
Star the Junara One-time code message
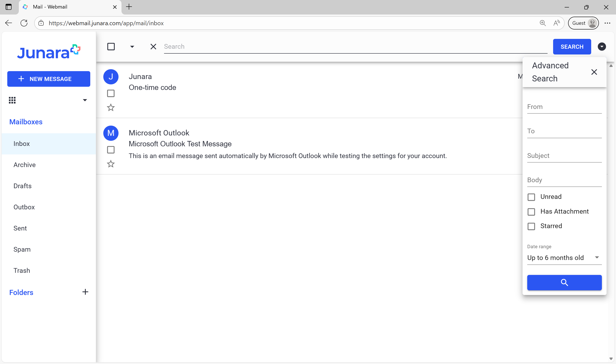(x=111, y=107)
